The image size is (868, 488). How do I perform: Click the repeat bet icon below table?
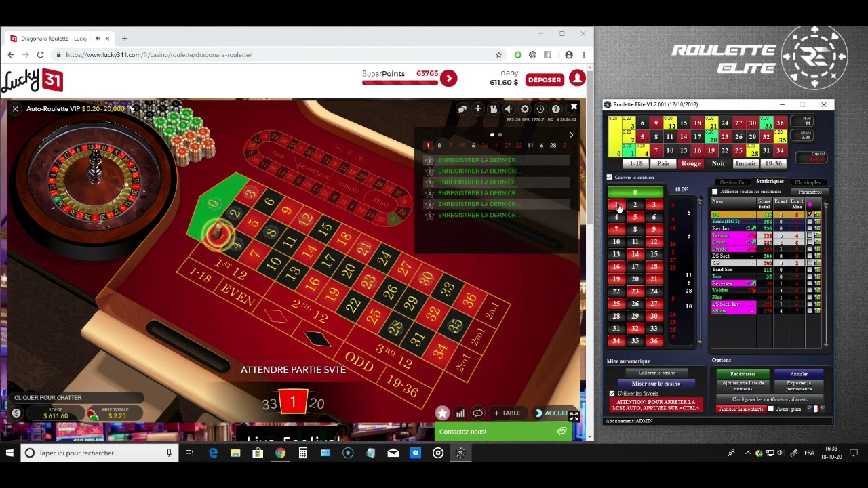point(478,413)
